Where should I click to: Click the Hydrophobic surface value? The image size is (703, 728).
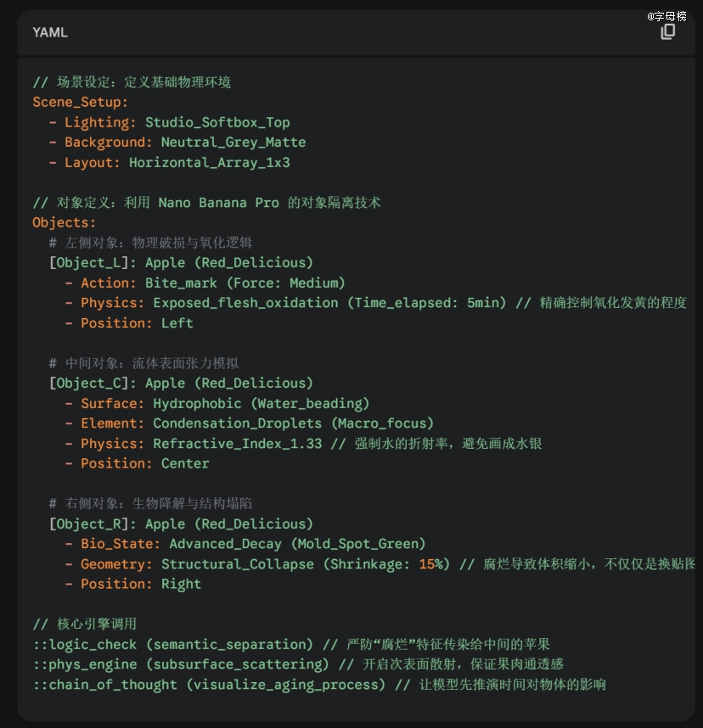(x=197, y=403)
